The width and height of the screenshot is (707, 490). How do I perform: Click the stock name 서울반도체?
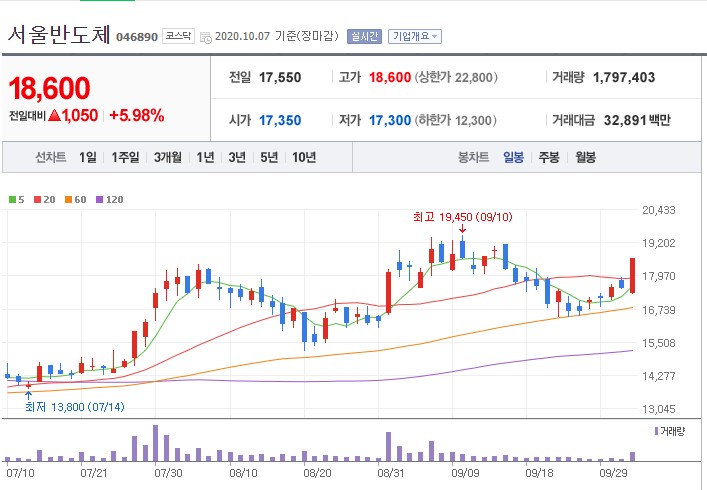click(x=59, y=34)
